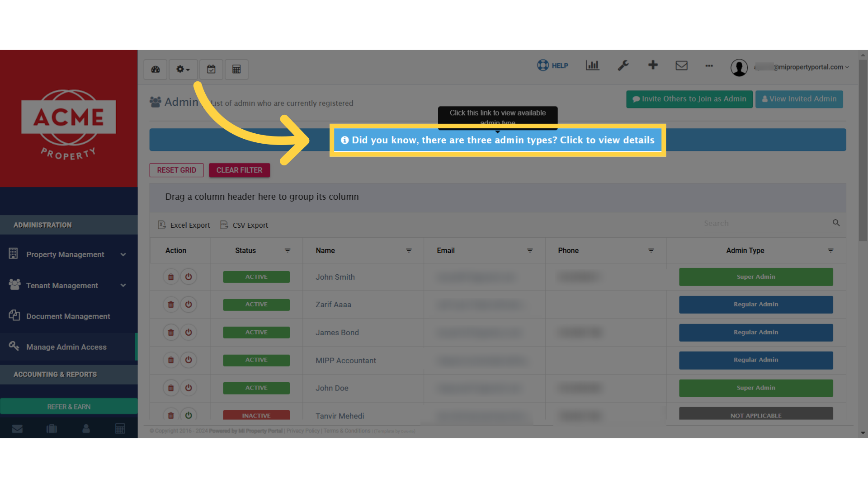Click the wrench tools icon
This screenshot has height=488, width=868.
(x=623, y=66)
